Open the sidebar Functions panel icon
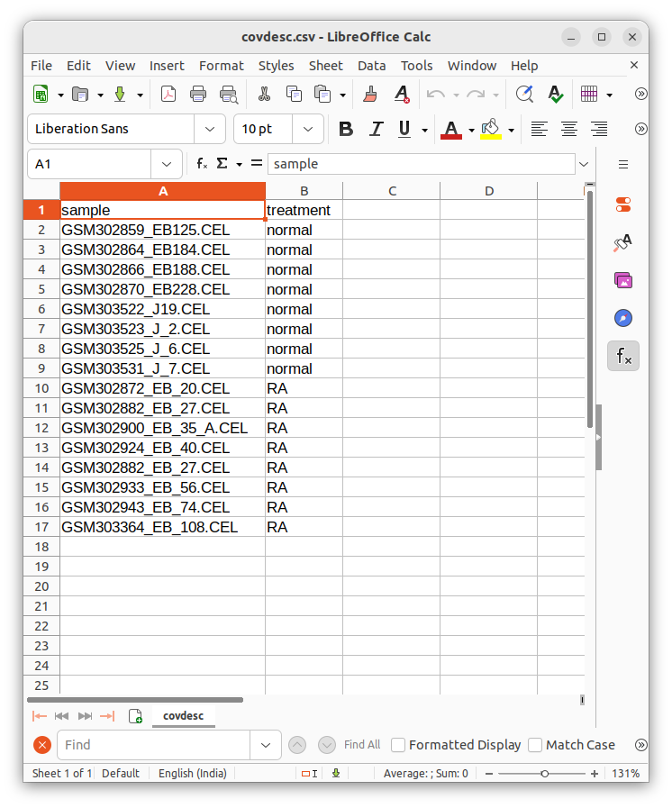Image resolution: width=672 pixels, height=808 pixels. tap(623, 356)
